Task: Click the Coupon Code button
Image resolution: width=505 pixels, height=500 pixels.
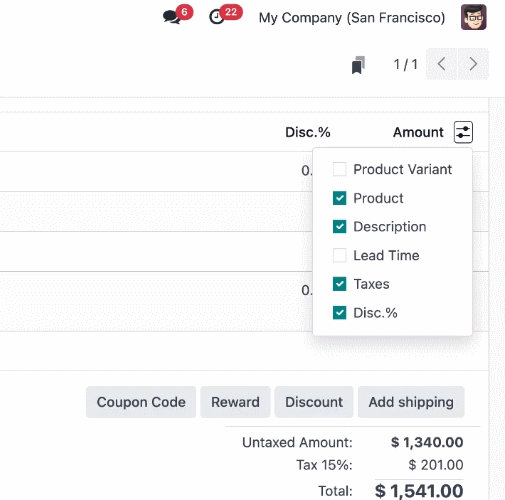Action: 141,402
